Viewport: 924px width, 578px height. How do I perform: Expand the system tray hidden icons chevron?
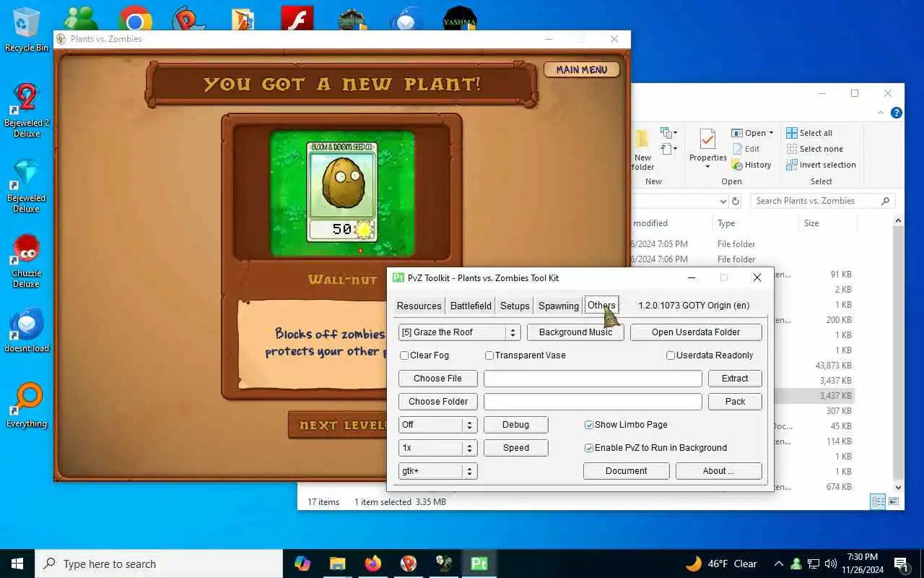click(778, 564)
